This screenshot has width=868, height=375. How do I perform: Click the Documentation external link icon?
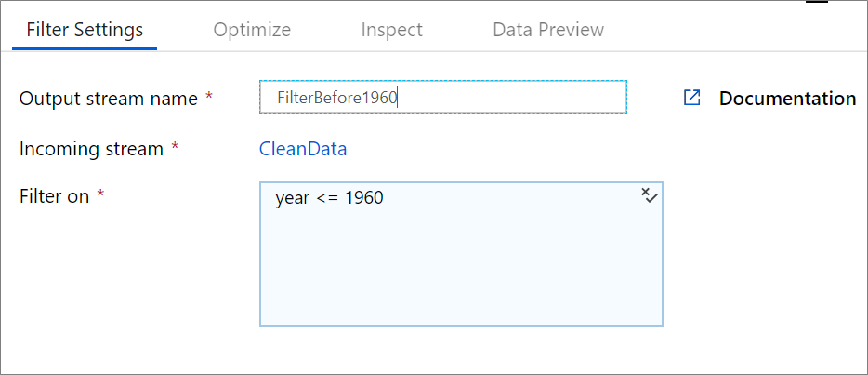pyautogui.click(x=692, y=98)
